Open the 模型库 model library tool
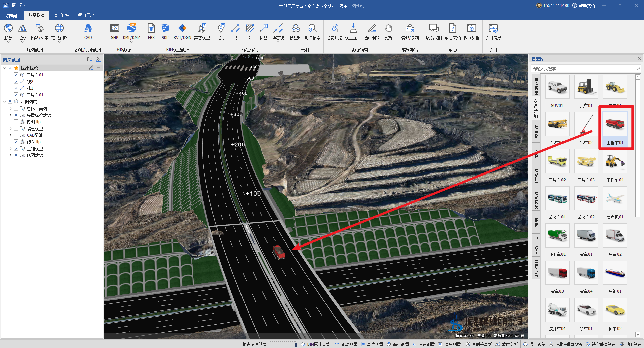 tap(296, 31)
